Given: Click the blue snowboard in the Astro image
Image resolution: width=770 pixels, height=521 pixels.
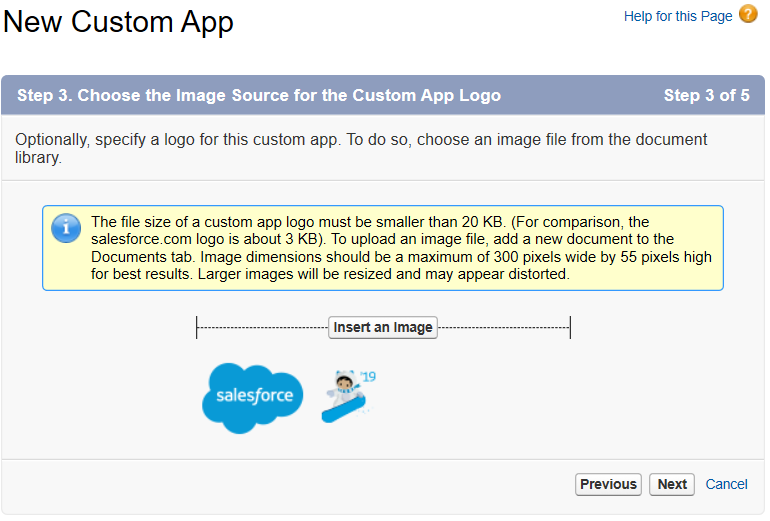Looking at the screenshot, I should coord(344,409).
